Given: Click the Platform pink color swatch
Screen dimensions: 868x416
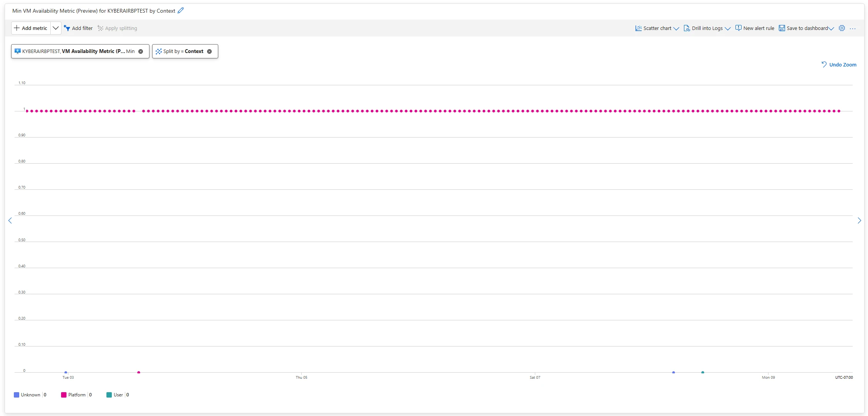Looking at the screenshot, I should coord(64,394).
